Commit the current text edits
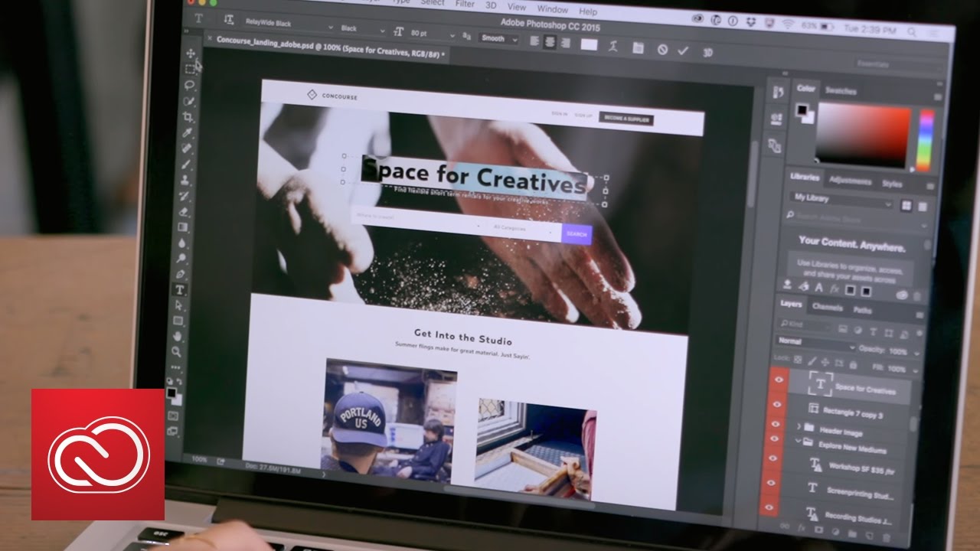This screenshot has width=980, height=551. [683, 51]
